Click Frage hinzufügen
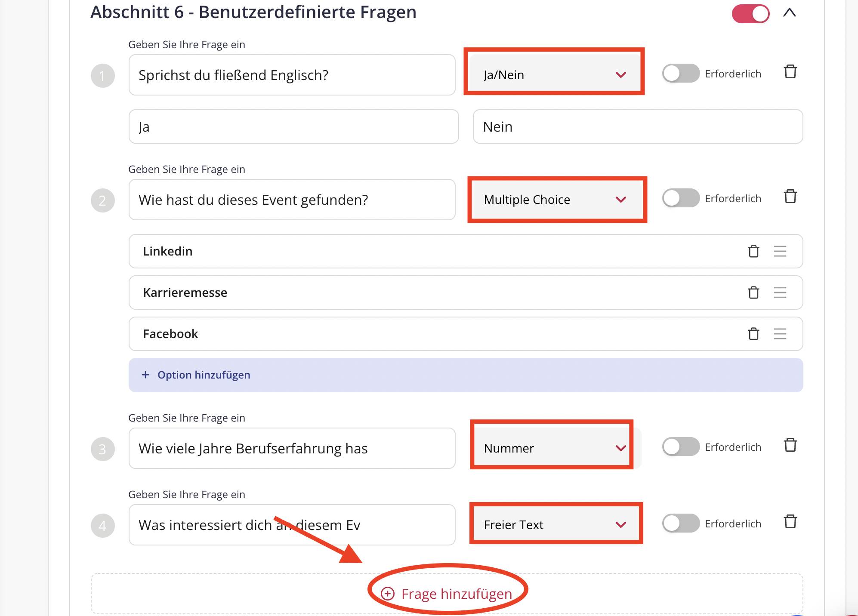 pyautogui.click(x=447, y=594)
